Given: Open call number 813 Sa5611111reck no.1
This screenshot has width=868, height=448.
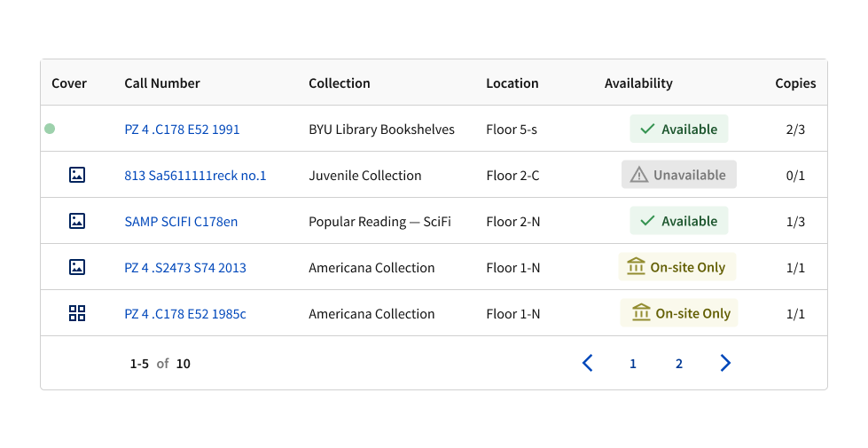Looking at the screenshot, I should (195, 176).
